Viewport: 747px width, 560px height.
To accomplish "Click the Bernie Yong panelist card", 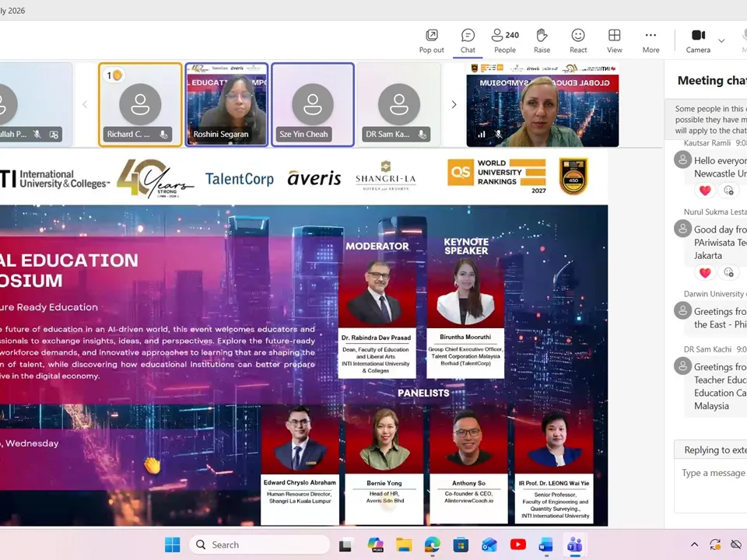I will (384, 464).
